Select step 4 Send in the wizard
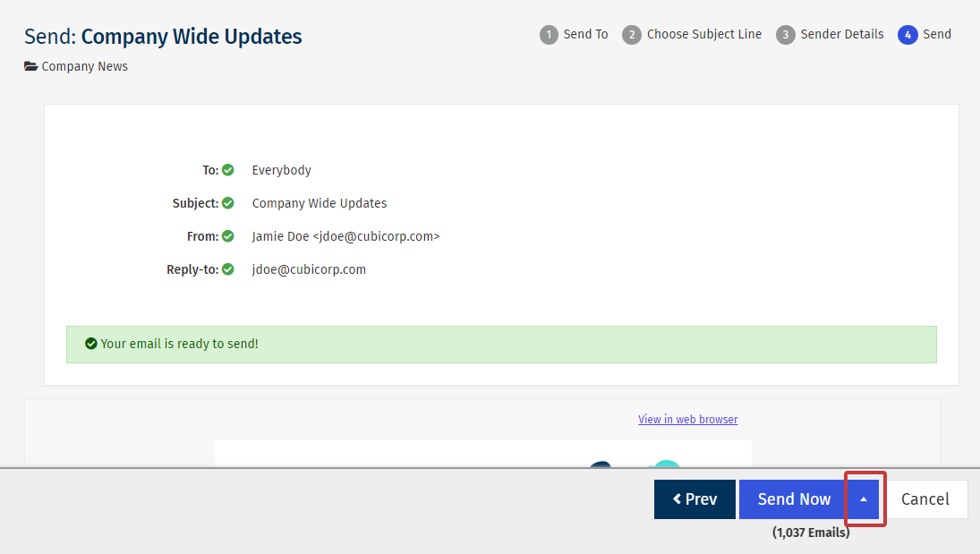This screenshot has width=980, height=554. pos(925,35)
